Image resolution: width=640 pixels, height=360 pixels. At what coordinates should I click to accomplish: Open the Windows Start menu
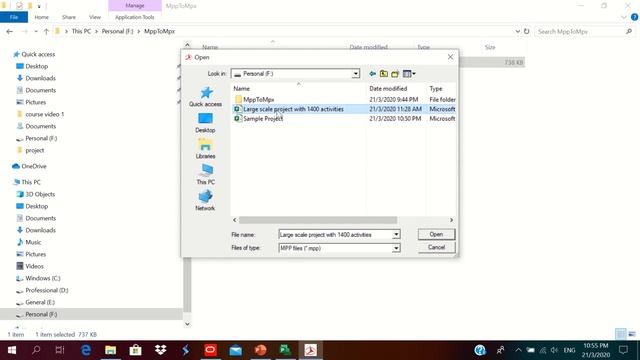12,350
